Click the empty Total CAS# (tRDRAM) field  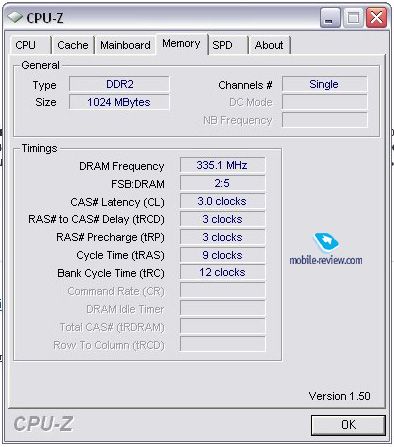[x=222, y=326]
